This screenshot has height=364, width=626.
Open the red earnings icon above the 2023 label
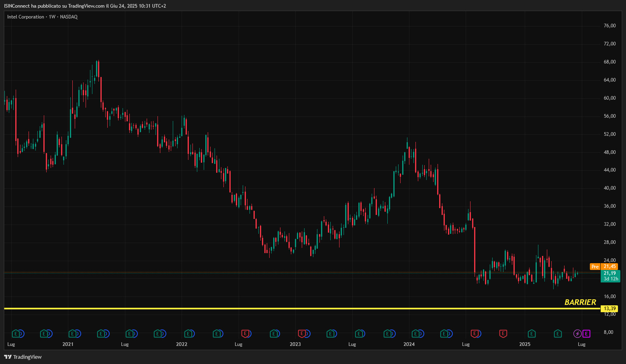pyautogui.click(x=302, y=333)
